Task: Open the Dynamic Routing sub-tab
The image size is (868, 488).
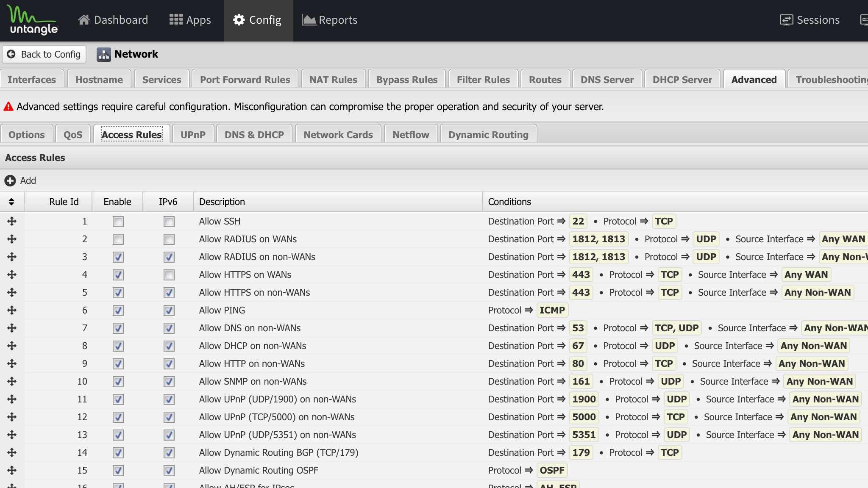Action: click(488, 135)
